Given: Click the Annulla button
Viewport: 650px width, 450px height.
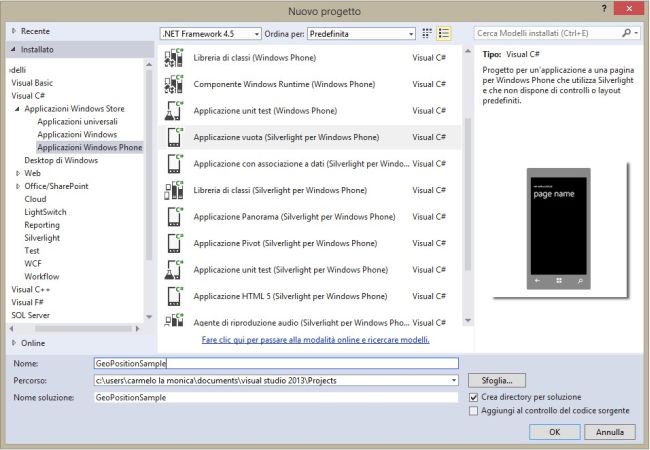Looking at the screenshot, I should [610, 432].
